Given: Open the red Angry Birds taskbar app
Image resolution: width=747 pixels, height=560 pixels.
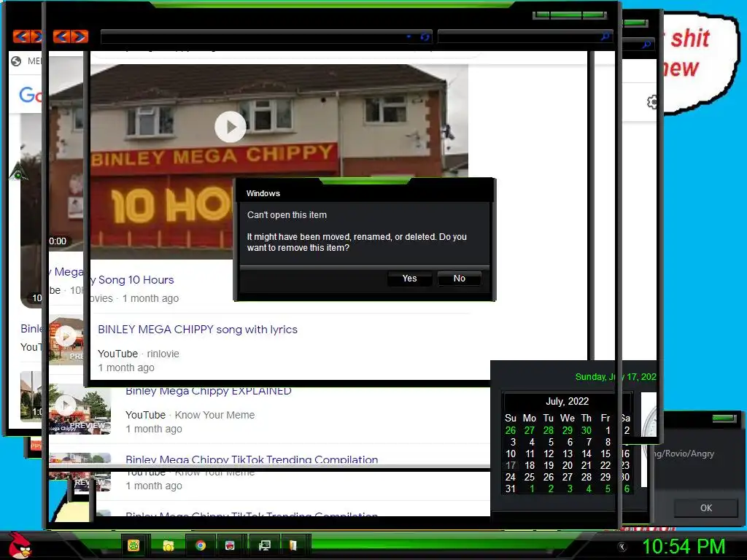Looking at the screenshot, I should pos(230,545).
